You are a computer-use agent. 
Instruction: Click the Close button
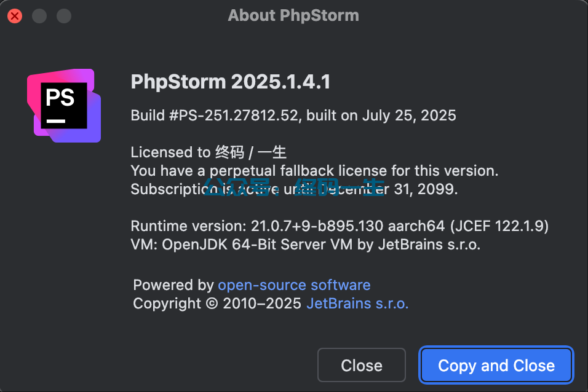pos(362,365)
